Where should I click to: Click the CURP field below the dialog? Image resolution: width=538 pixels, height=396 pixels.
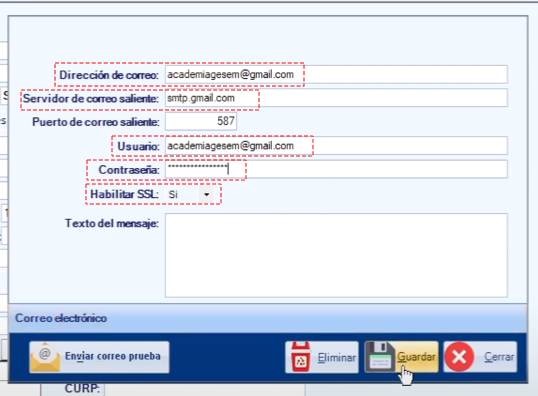pyautogui.click(x=204, y=390)
